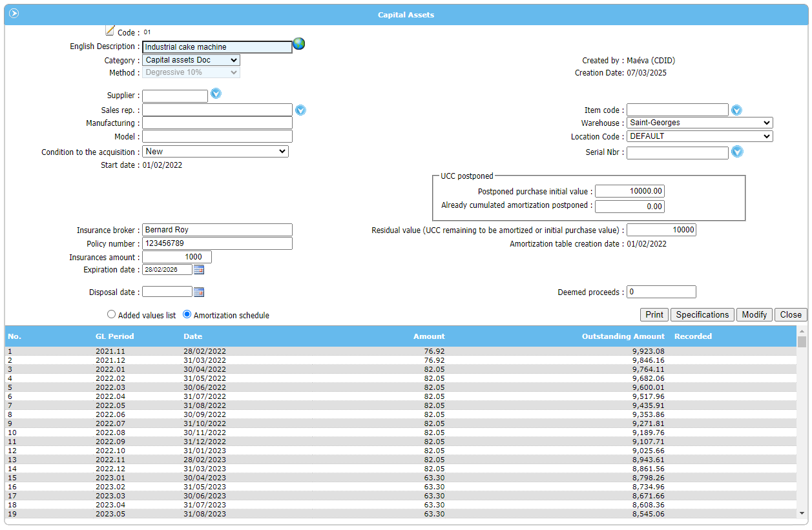Click the Manufacturing input field
Screen dimensions: 812x530
pos(217,123)
